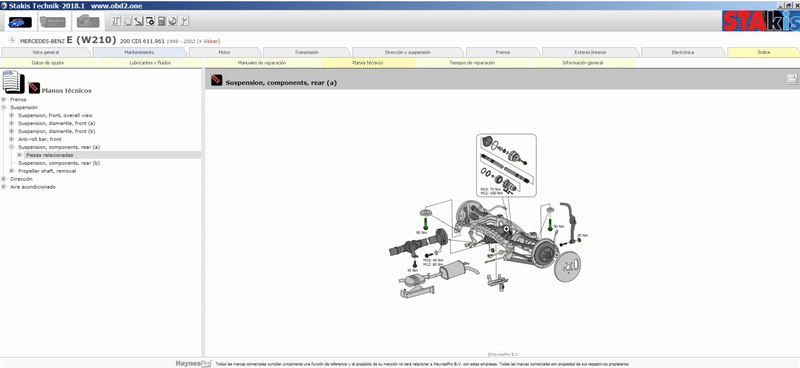Click the rear suspension exploded drawing

click(x=489, y=217)
